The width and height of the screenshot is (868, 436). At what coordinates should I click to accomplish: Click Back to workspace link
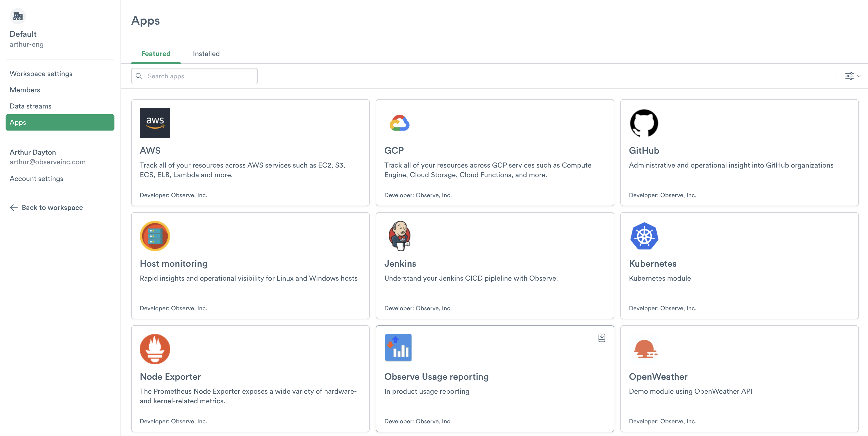[x=52, y=208]
